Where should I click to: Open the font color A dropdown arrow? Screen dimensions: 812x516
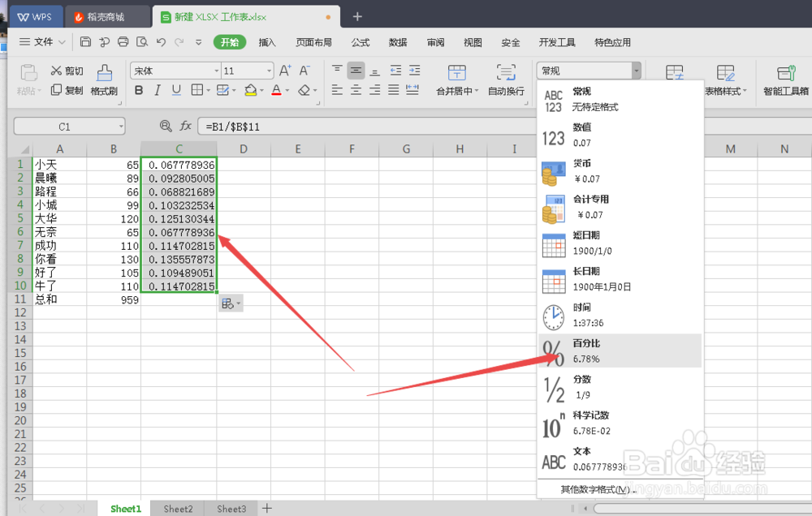tap(287, 91)
